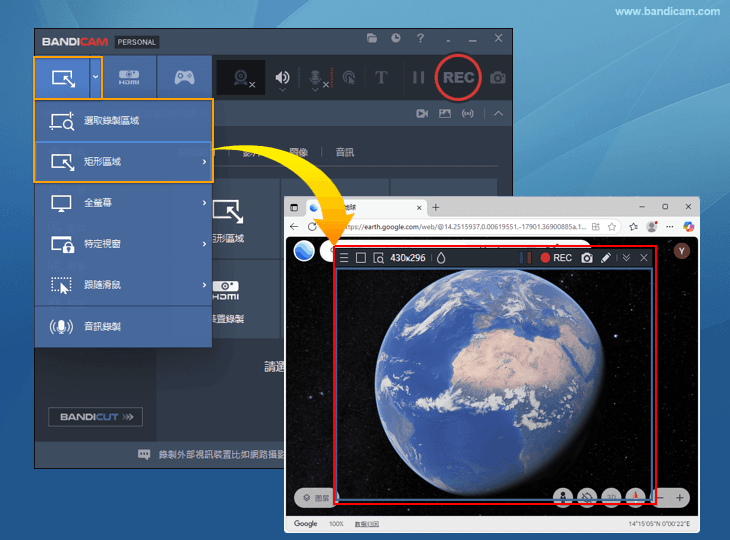Open drawing pencil tool on recording frame
Viewport: 730px width, 540px height.
coord(606,258)
